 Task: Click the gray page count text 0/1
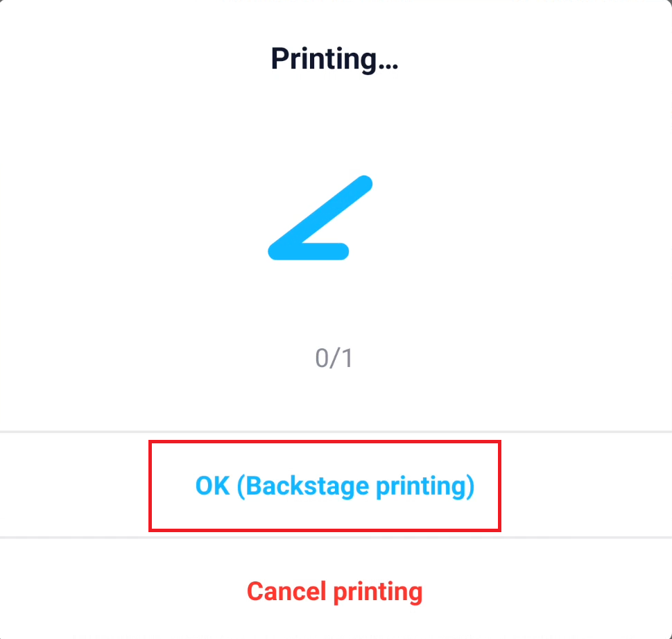(x=334, y=358)
